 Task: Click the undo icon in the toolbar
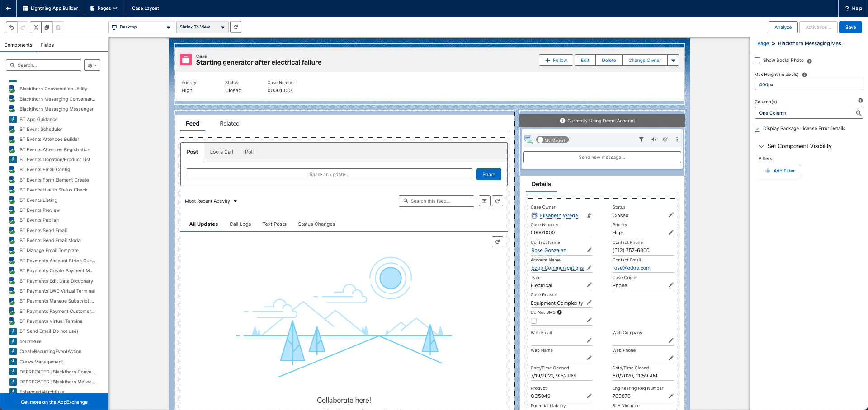pyautogui.click(x=12, y=27)
